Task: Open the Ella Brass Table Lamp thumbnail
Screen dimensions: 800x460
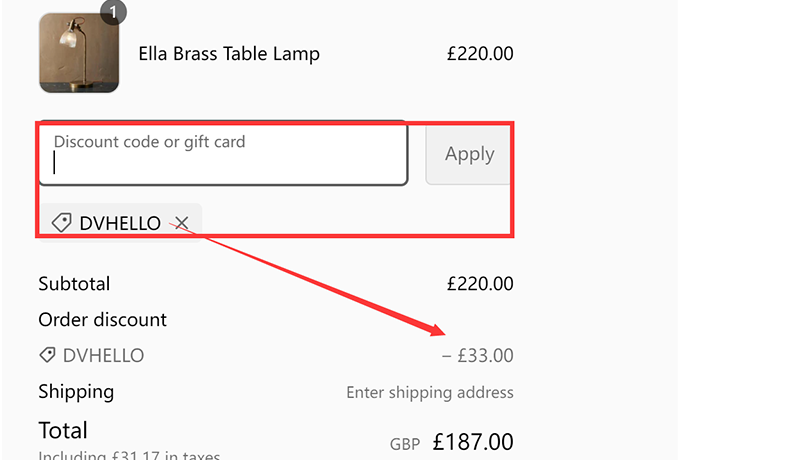Action: (x=79, y=53)
